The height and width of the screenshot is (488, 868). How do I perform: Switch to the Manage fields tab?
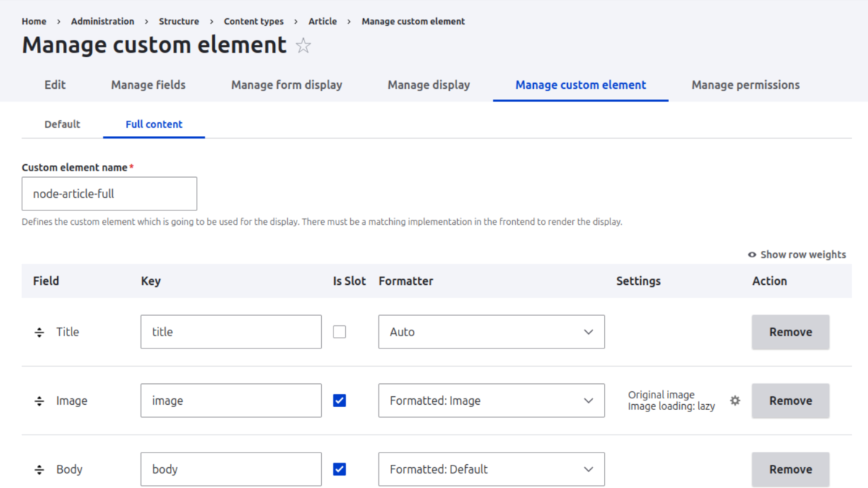tap(148, 85)
